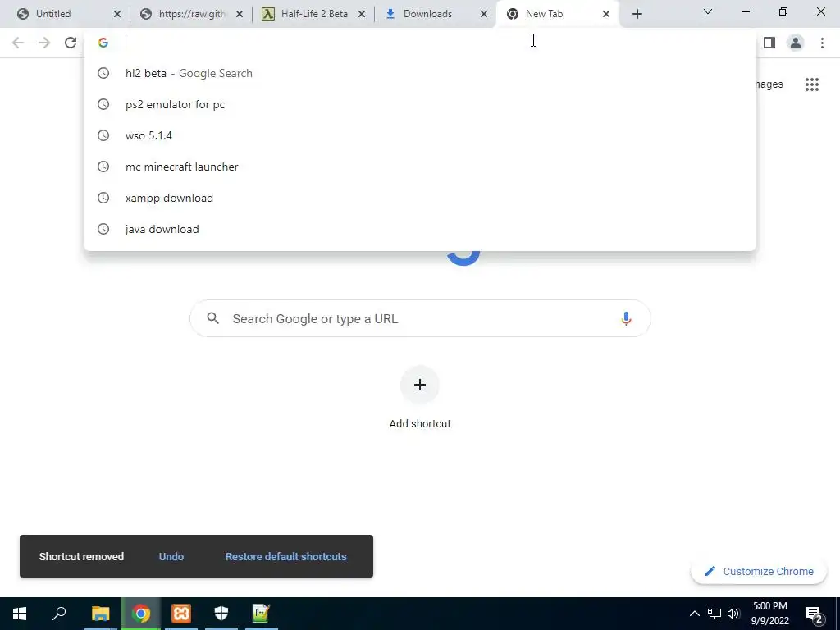This screenshot has height=630, width=840.
Task: Close the Untitled tab
Action: [117, 14]
